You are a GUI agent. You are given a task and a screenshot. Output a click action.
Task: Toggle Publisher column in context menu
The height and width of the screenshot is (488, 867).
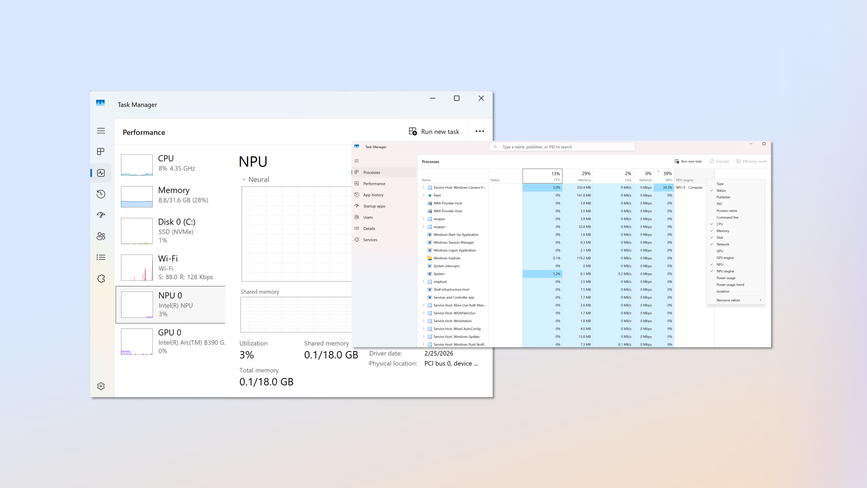[736, 197]
